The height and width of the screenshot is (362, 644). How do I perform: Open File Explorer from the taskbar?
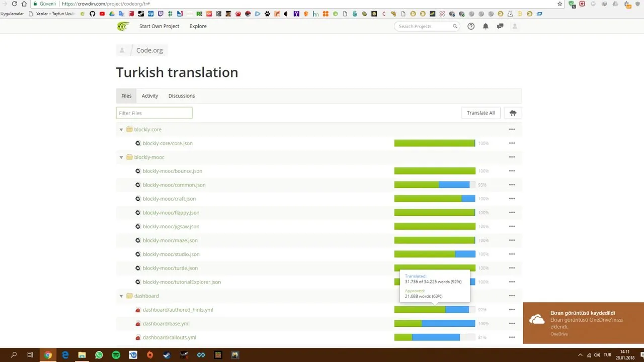coord(82,355)
